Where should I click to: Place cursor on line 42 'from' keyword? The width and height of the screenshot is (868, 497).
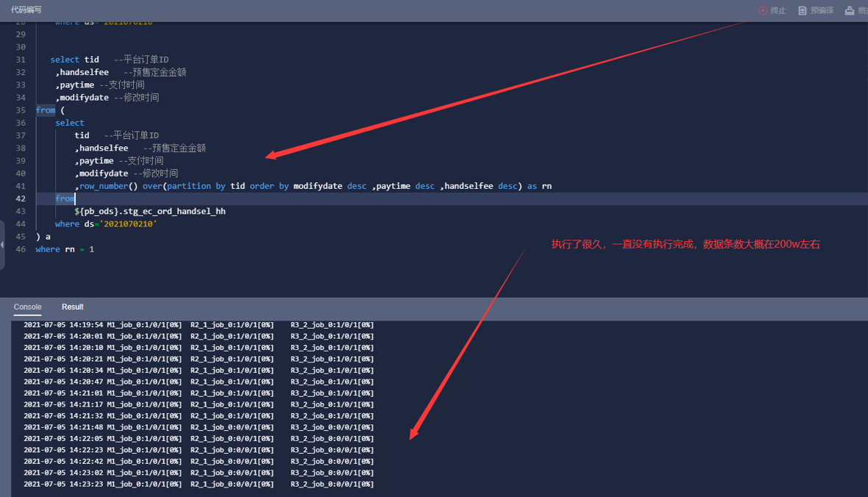(x=65, y=199)
